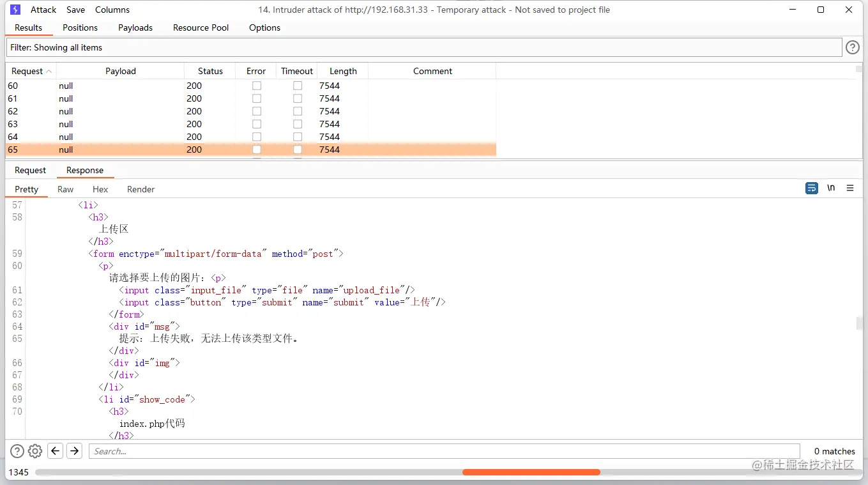Open the Columns menu

coord(112,10)
